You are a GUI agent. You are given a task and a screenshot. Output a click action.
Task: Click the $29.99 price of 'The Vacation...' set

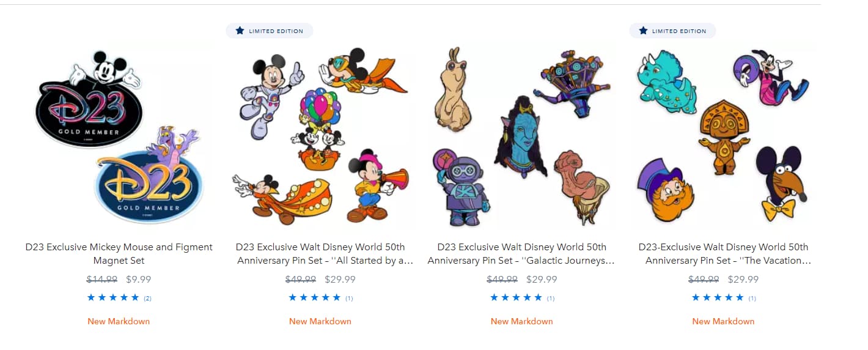[743, 280]
